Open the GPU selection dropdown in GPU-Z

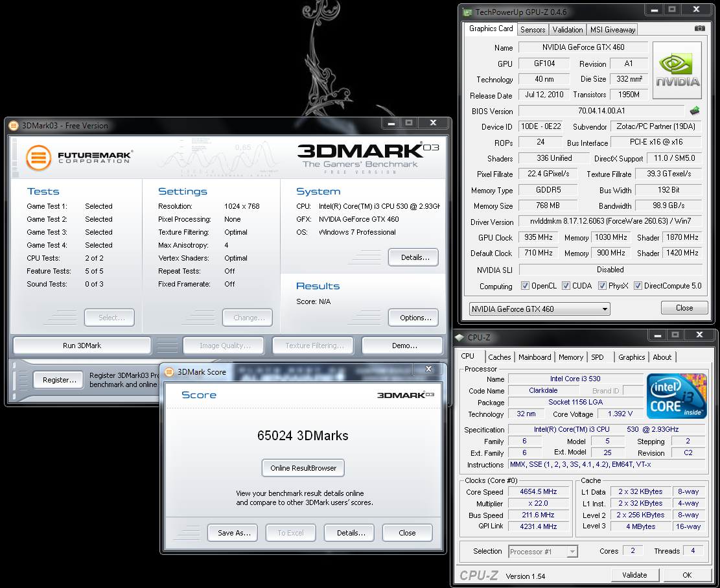[540, 309]
